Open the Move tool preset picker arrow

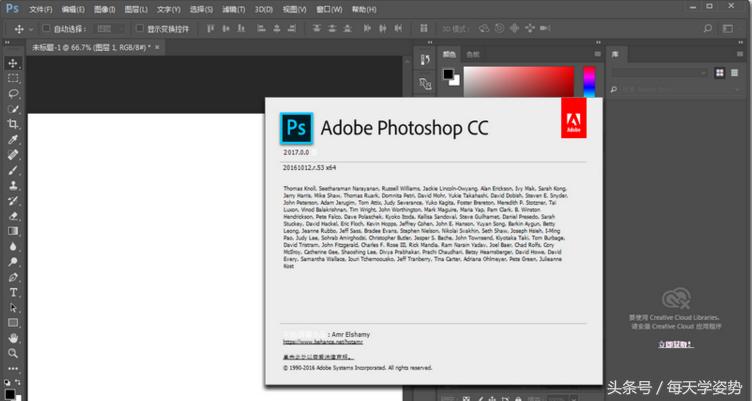tap(31, 29)
